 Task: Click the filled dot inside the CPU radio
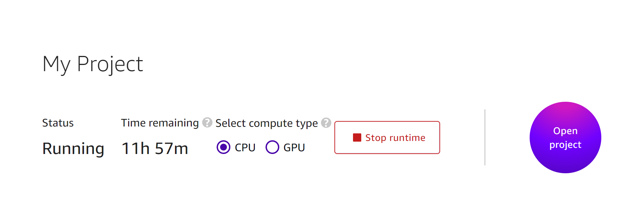[224, 147]
